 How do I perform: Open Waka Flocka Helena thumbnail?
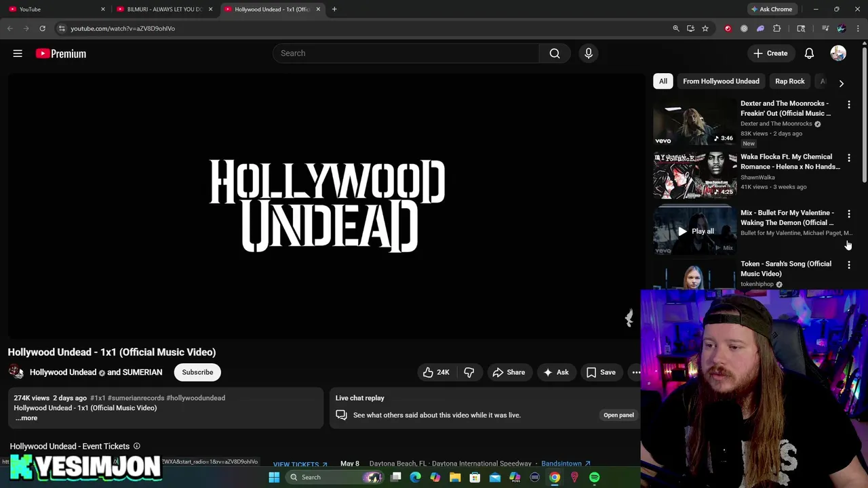point(694,175)
